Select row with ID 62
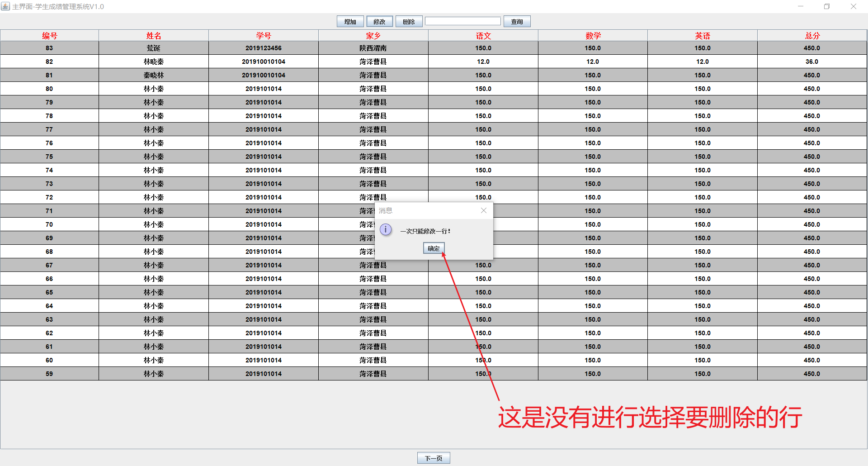This screenshot has height=466, width=868. [434, 333]
